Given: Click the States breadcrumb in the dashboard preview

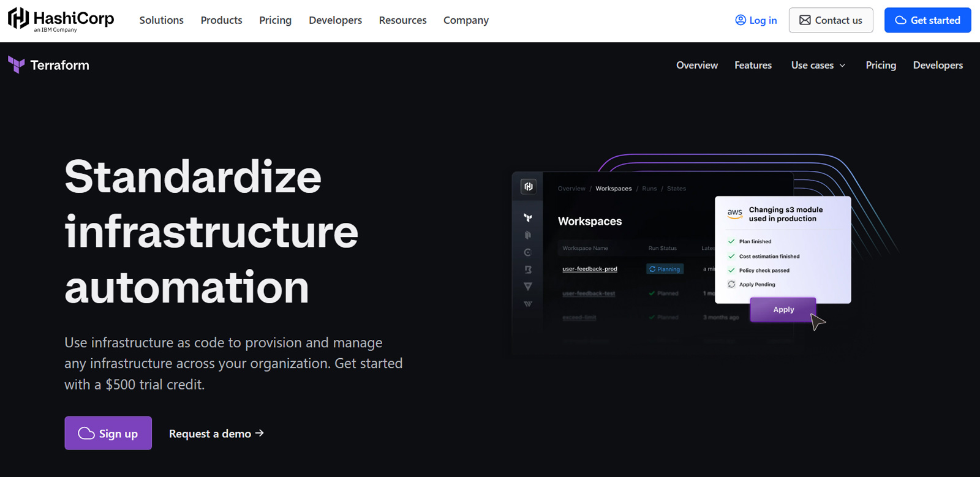Looking at the screenshot, I should coord(676,189).
